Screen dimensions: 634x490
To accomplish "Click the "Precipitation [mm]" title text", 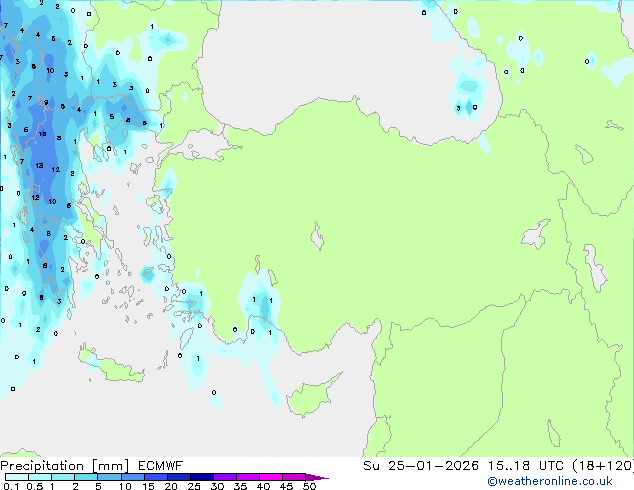I will [65, 466].
